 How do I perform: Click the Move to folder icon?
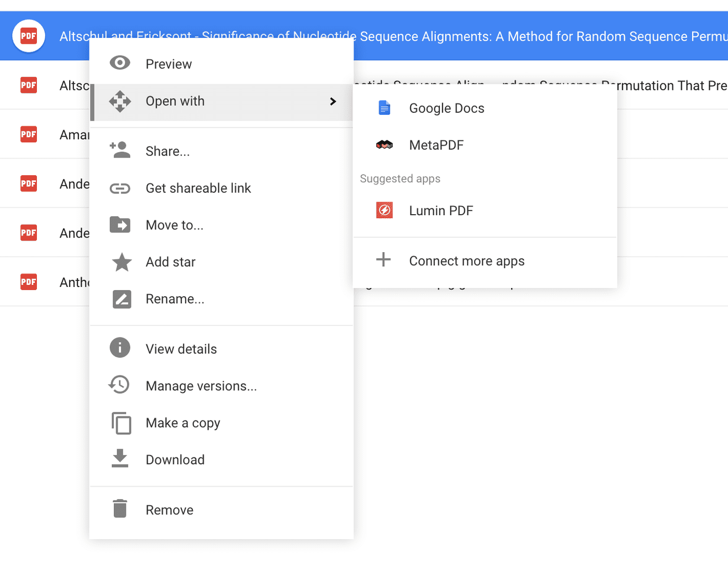(120, 225)
